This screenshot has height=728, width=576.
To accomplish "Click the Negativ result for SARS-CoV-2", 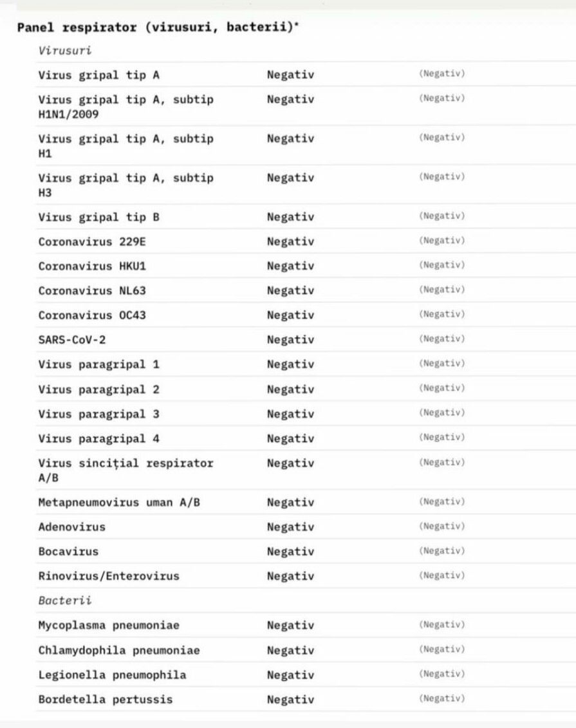I will [x=290, y=340].
